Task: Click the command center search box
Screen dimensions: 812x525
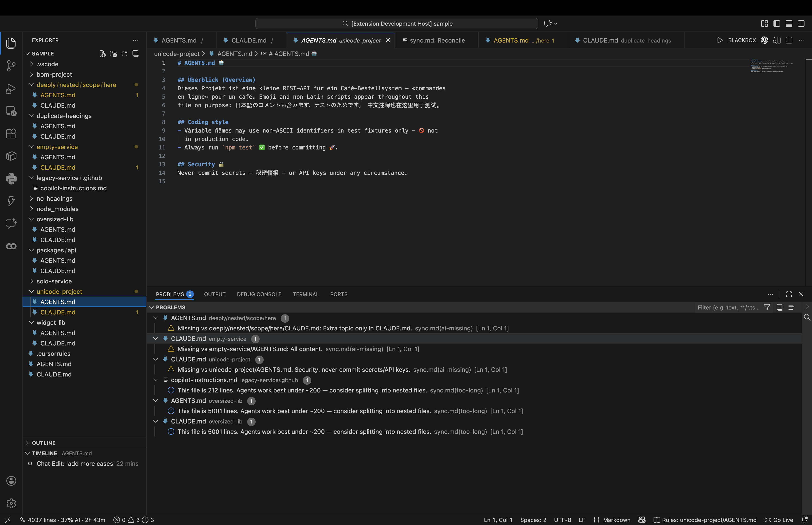Action: click(x=397, y=23)
